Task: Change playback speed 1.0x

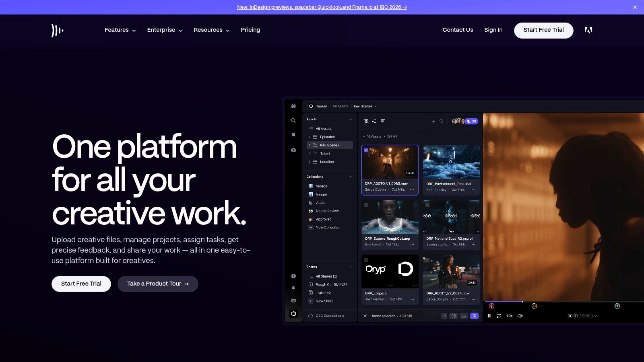Action: (x=509, y=316)
